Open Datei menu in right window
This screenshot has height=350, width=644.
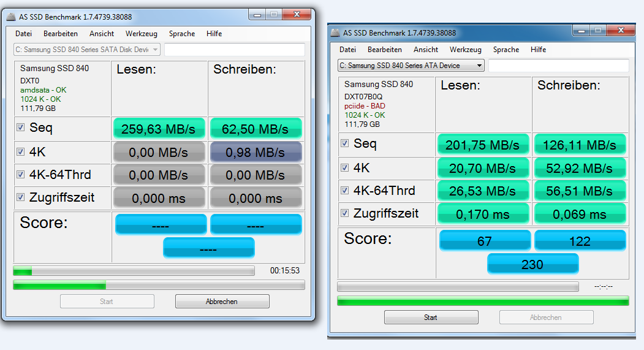tap(347, 50)
